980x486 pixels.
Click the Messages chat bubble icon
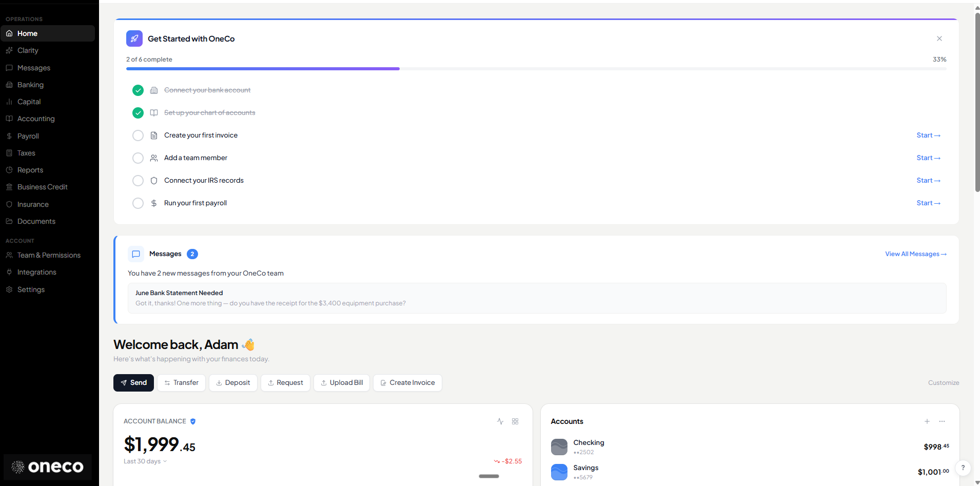click(136, 254)
